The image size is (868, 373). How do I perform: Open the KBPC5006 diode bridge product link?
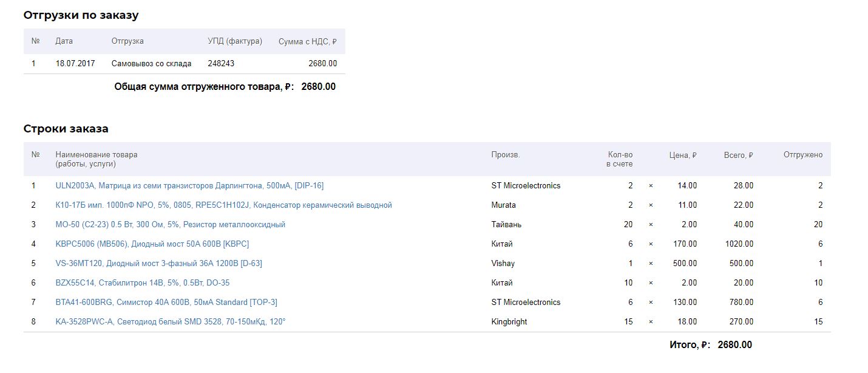pyautogui.click(x=152, y=244)
